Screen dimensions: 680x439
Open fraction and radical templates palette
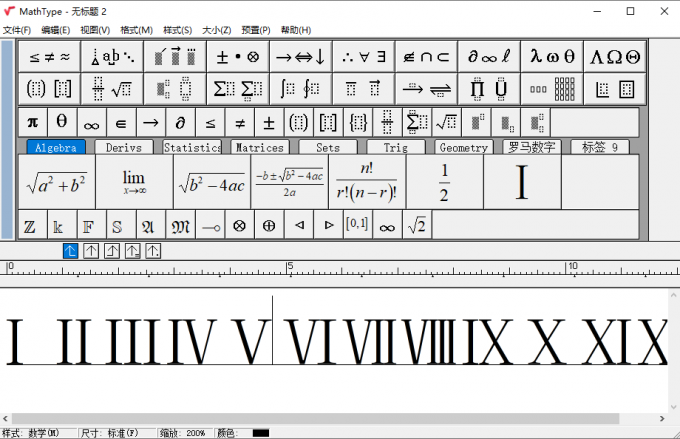112,89
